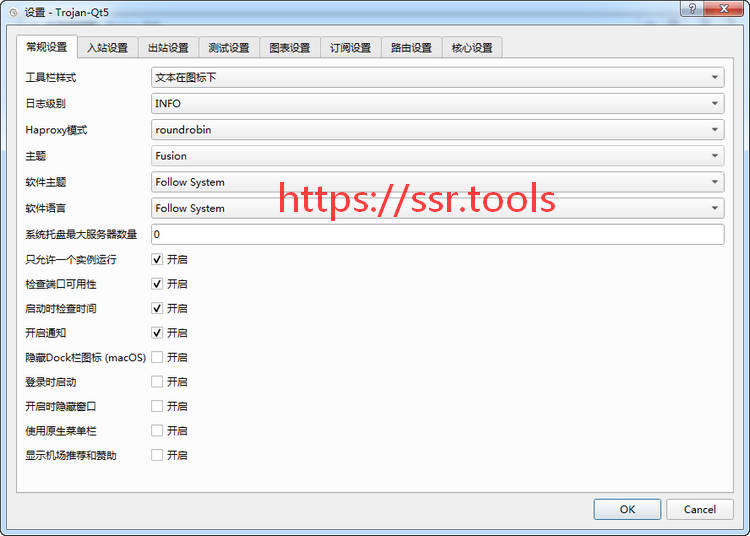Click the Trojan-Qt5 title bar app icon
This screenshot has height=536, width=750.
[x=12, y=11]
